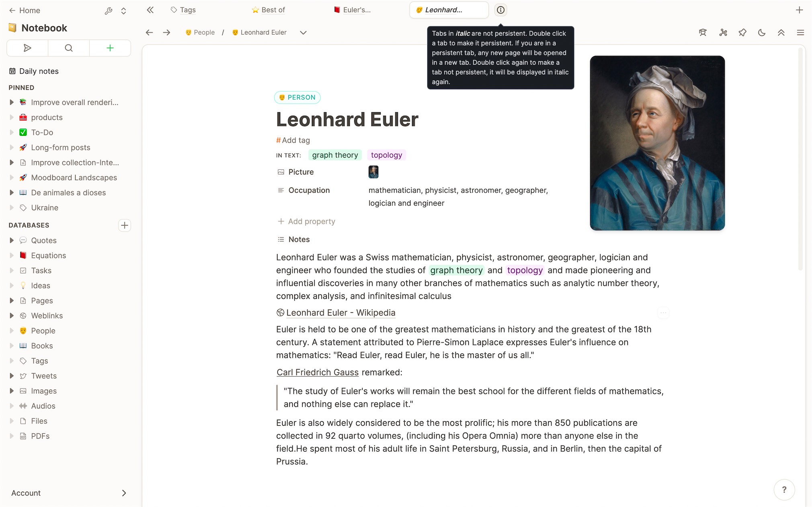The image size is (812, 507).
Task: Click the dark mode toggle icon
Action: pyautogui.click(x=762, y=32)
